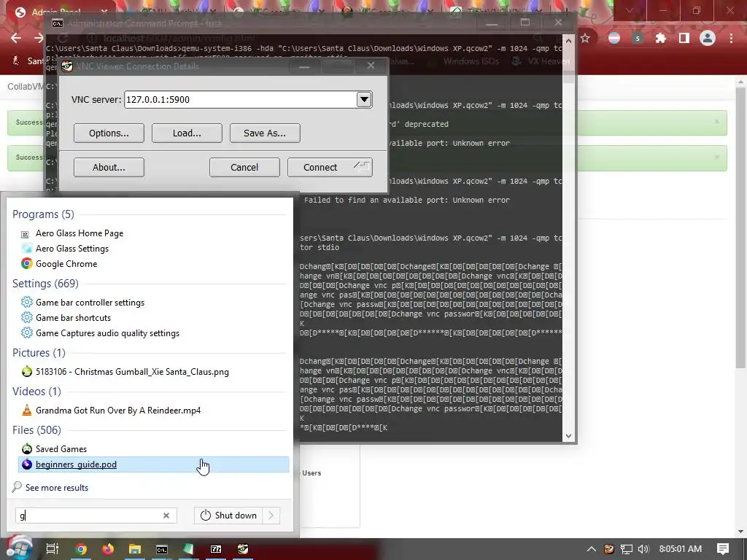This screenshot has height=560, width=747.
Task: Open Game bar shortcuts setting
Action: tap(73, 318)
